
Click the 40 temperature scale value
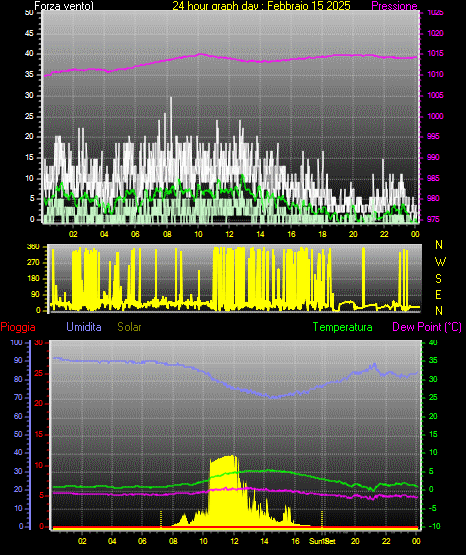point(433,343)
